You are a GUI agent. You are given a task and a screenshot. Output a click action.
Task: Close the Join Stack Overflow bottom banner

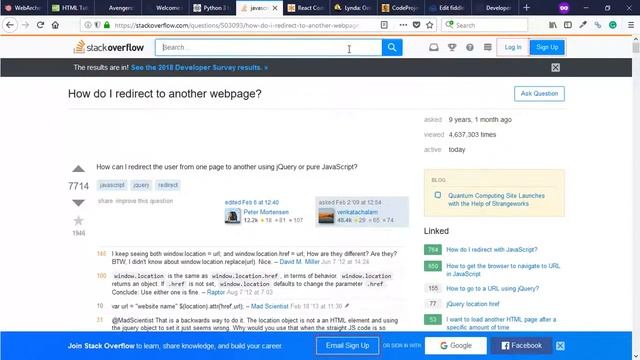(x=560, y=346)
